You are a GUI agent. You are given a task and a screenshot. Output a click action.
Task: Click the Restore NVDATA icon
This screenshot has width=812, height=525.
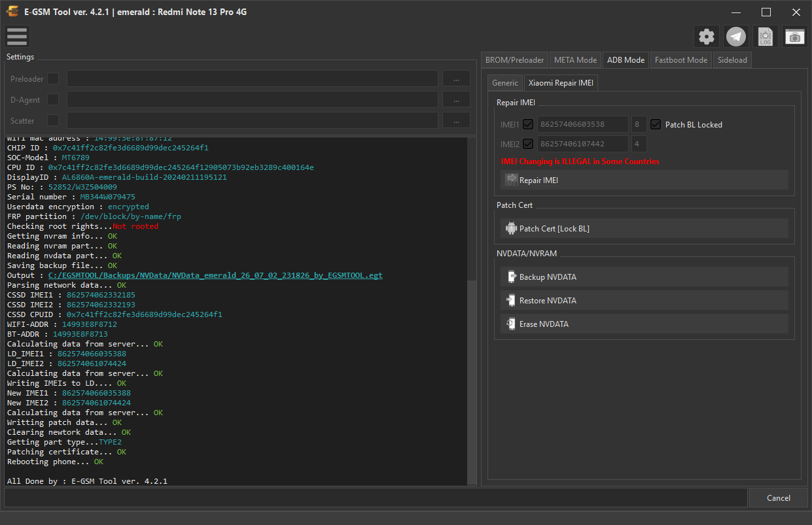(511, 301)
